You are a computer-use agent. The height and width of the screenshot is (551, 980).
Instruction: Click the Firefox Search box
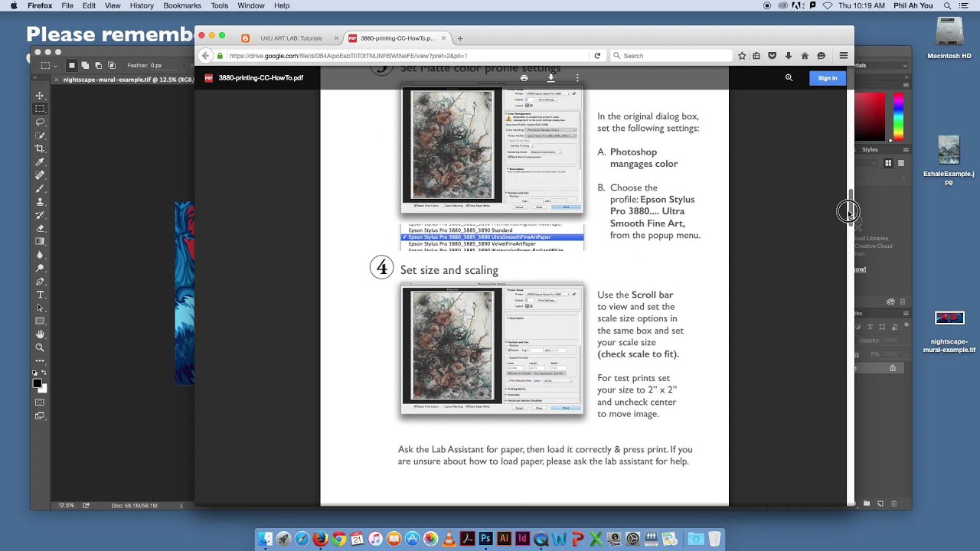pos(671,56)
